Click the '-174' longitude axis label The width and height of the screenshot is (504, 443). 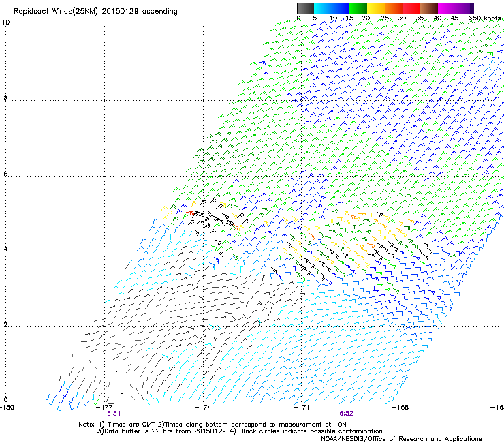click(x=203, y=407)
